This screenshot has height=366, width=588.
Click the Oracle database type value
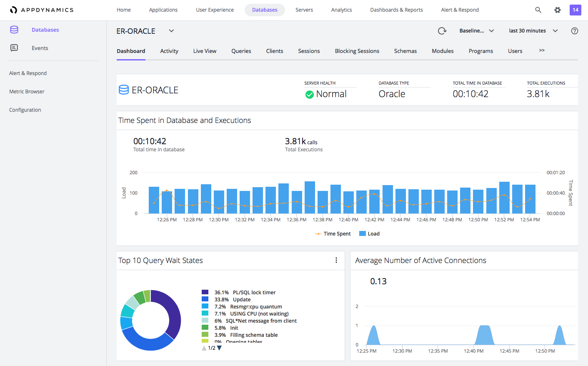click(392, 94)
